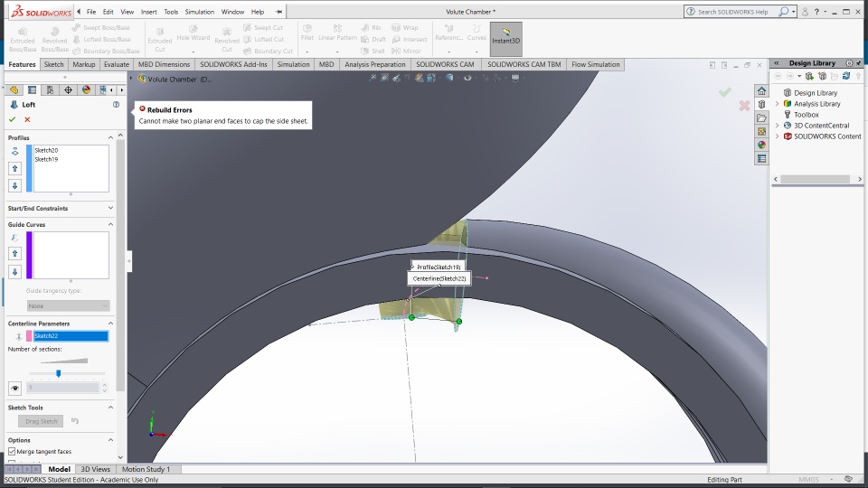Click Refresh icon in Design Library toolbar

(845, 76)
